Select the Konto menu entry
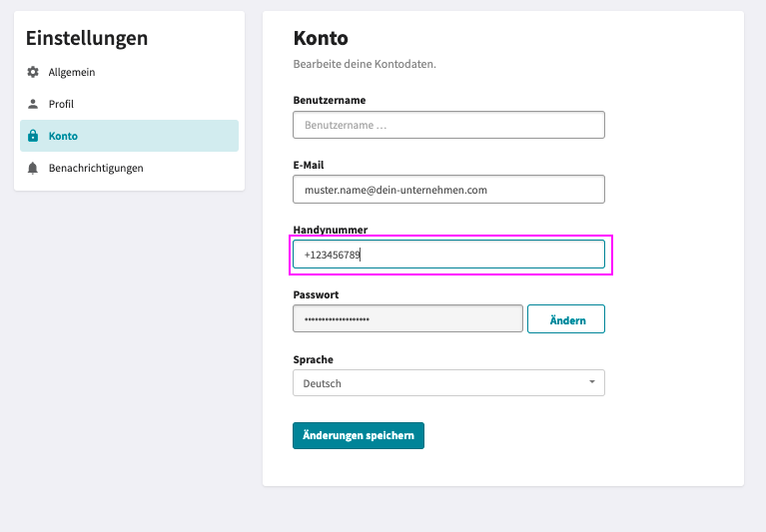 pos(129,136)
